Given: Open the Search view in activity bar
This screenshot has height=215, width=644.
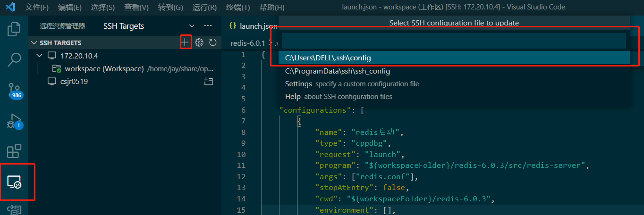Looking at the screenshot, I should [14, 59].
